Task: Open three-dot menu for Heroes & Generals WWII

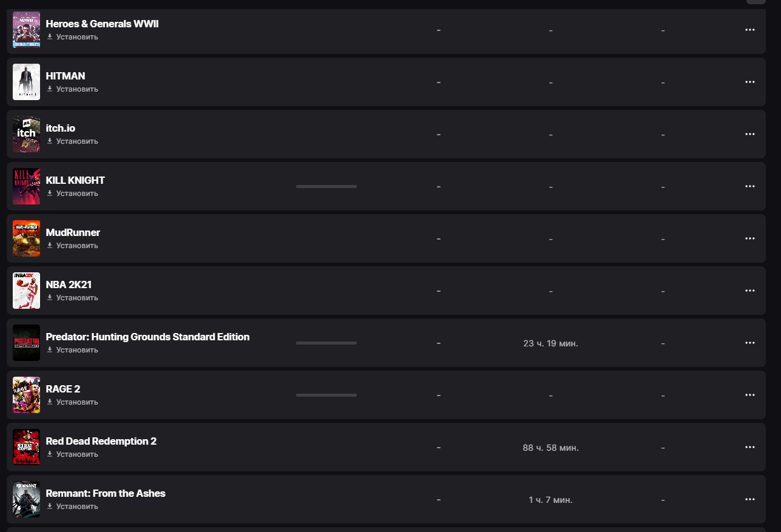Action: (x=749, y=30)
